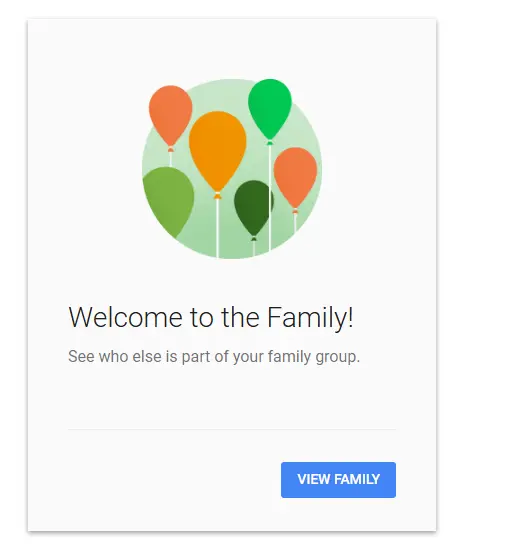This screenshot has width=509, height=552.
Task: Click the knot of the bright green balloon
Action: [270, 143]
